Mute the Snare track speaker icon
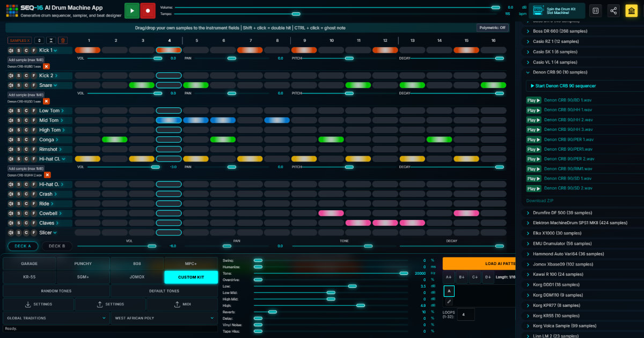The width and height of the screenshot is (644, 338). pos(11,85)
